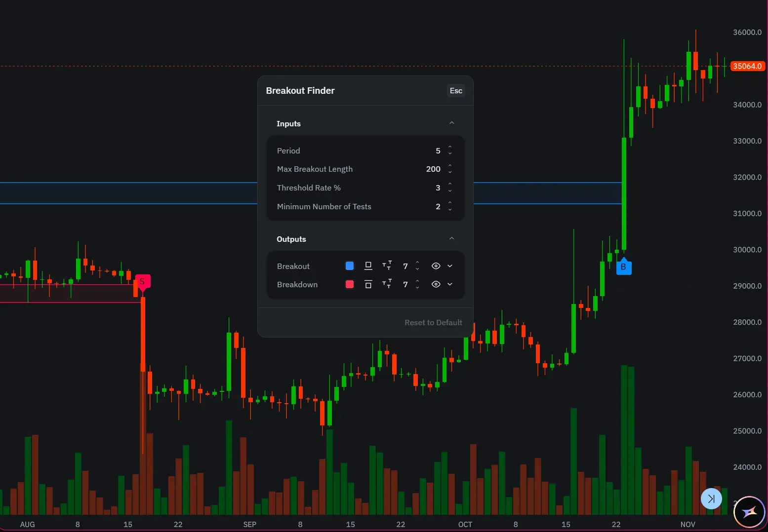Click the 'Threshold Rate %' label
This screenshot has height=532, width=768.
point(309,188)
